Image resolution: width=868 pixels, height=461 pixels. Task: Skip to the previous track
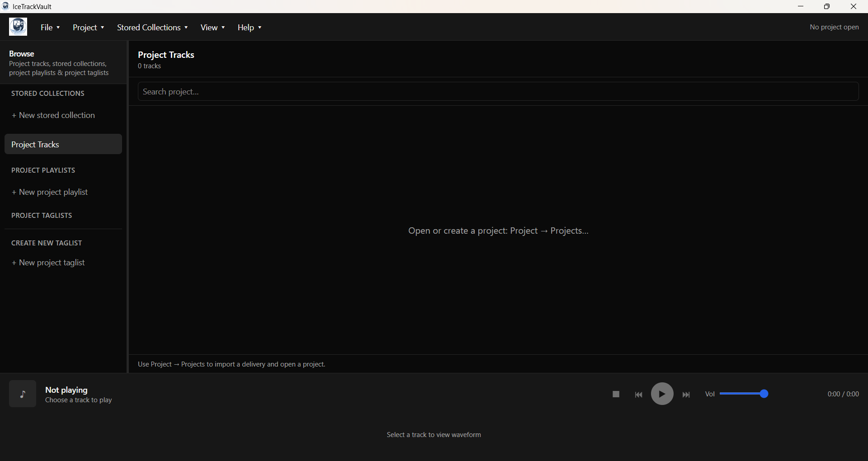638,395
